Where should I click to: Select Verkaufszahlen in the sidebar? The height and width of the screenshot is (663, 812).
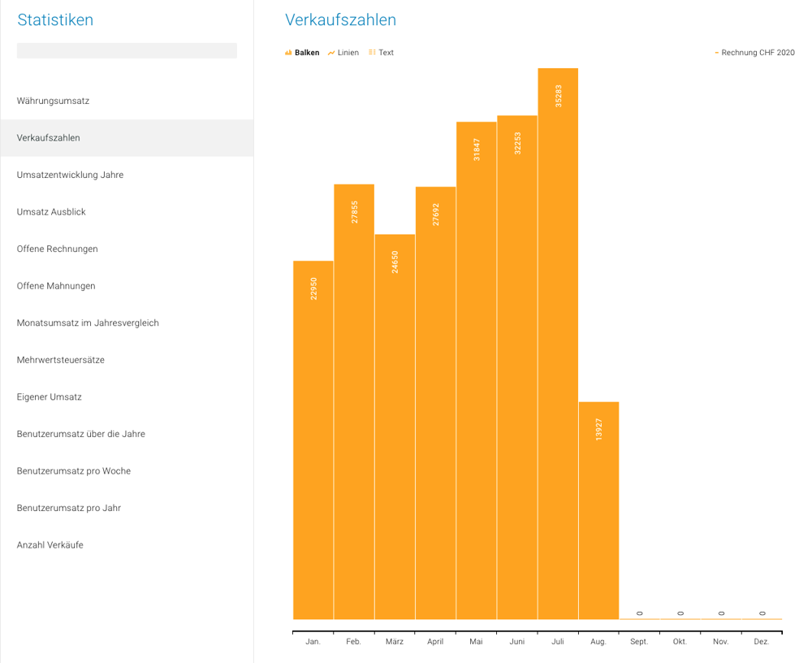pos(49,138)
